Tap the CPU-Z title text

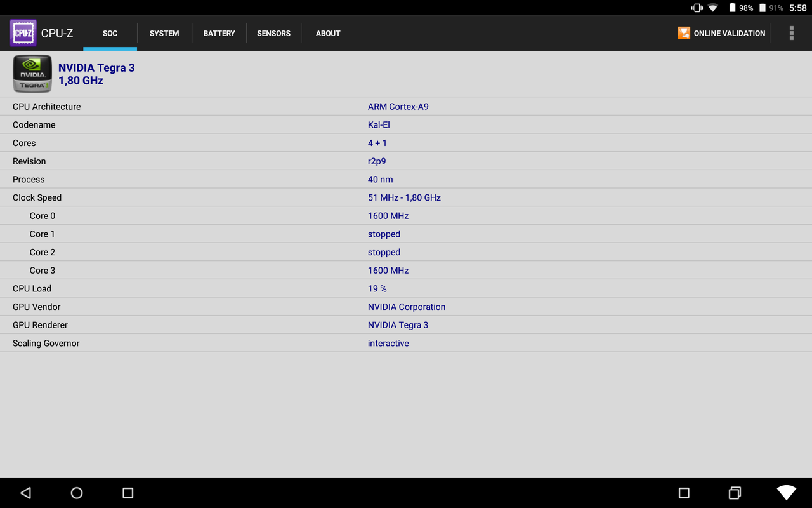point(57,33)
